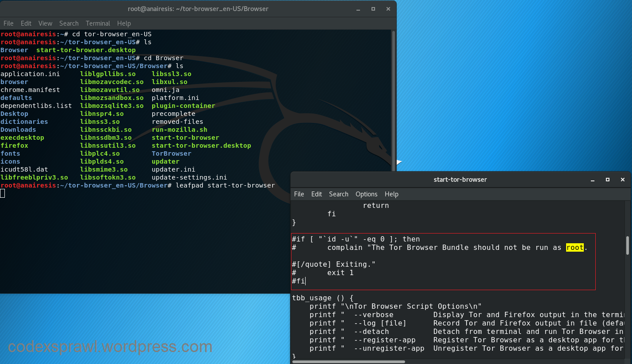Viewport: 632px width, 364px height.
Task: Open Leafpad's Help menu
Action: coord(391,194)
